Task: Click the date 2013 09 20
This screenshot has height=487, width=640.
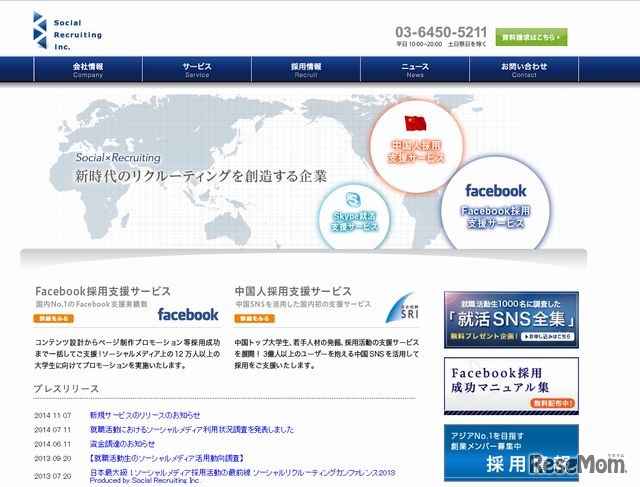Action: pos(53,458)
